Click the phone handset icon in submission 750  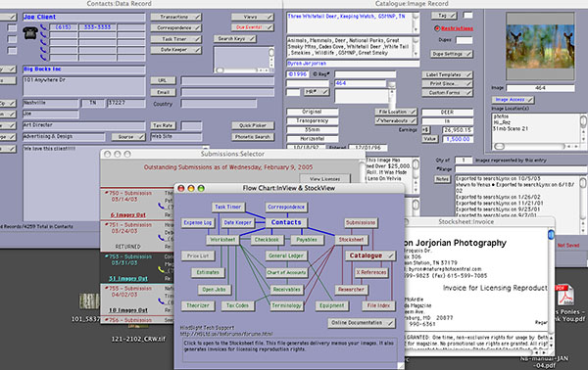(161, 206)
